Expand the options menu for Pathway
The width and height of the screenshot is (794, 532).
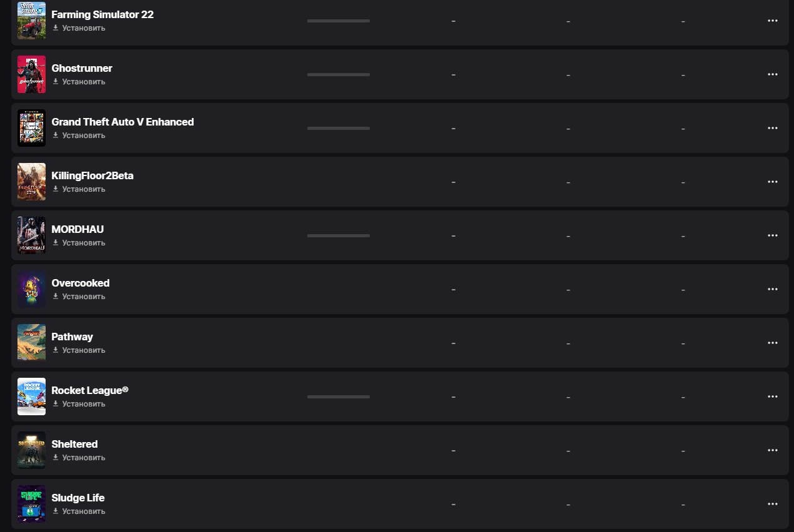pyautogui.click(x=772, y=343)
